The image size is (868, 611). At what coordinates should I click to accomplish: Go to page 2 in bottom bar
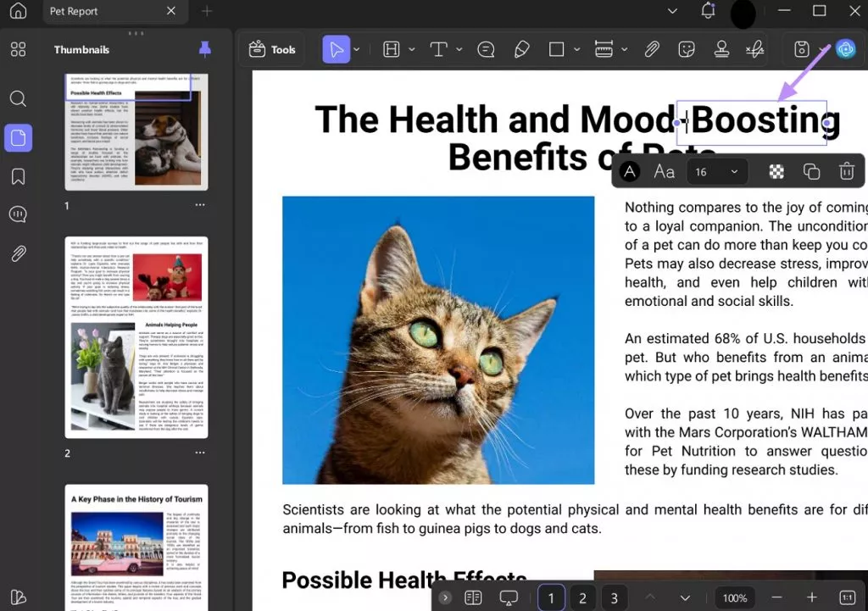click(582, 597)
